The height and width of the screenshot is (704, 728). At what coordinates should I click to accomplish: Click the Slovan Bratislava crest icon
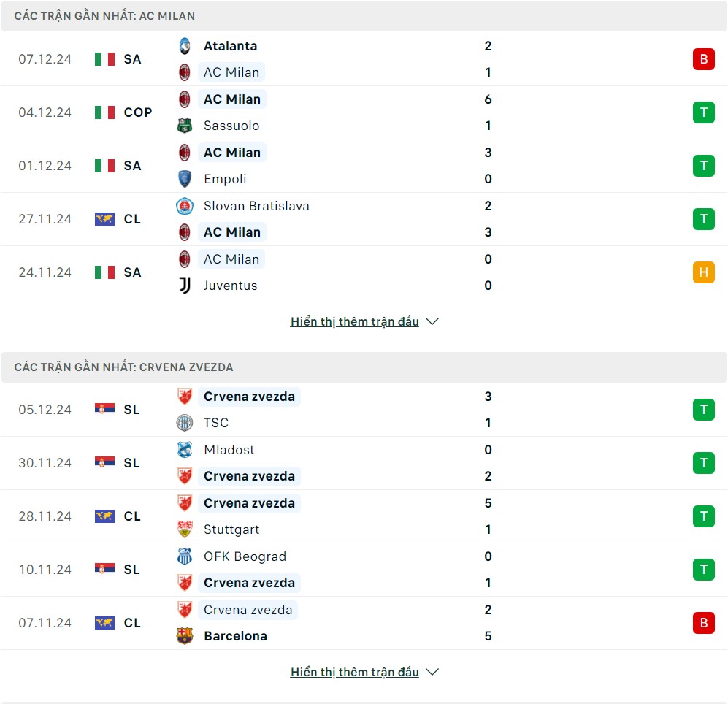[185, 206]
